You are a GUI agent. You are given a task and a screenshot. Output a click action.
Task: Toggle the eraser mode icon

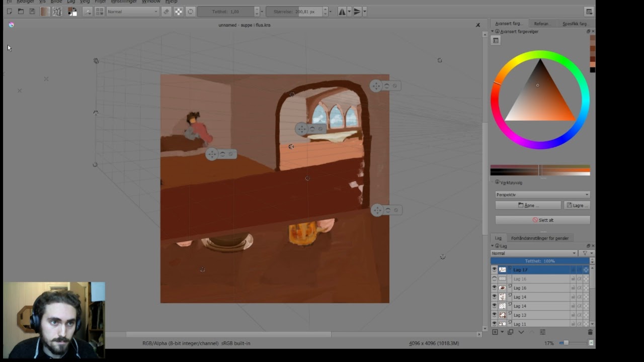[166, 12]
